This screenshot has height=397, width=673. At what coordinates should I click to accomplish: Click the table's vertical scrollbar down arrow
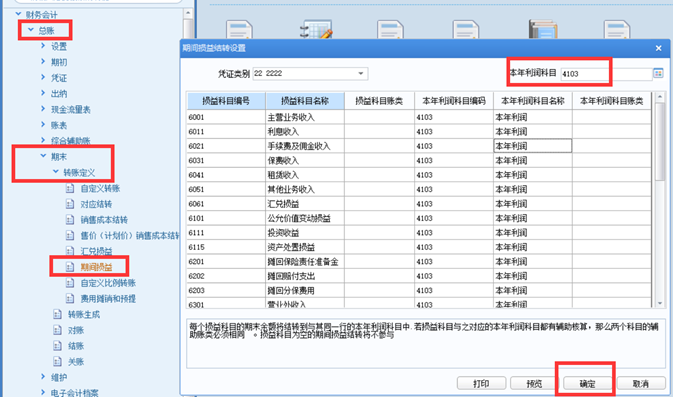point(660,303)
